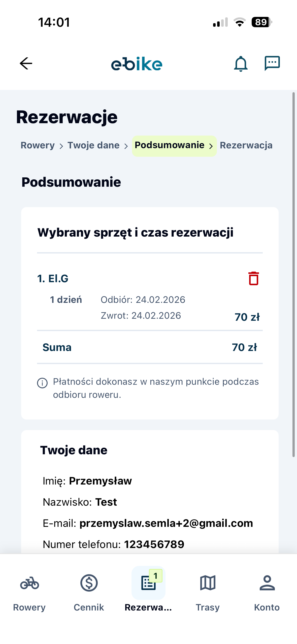This screenshot has width=297, height=644.
Task: Return to Twoje dane breadcrumb step
Action: point(93,145)
